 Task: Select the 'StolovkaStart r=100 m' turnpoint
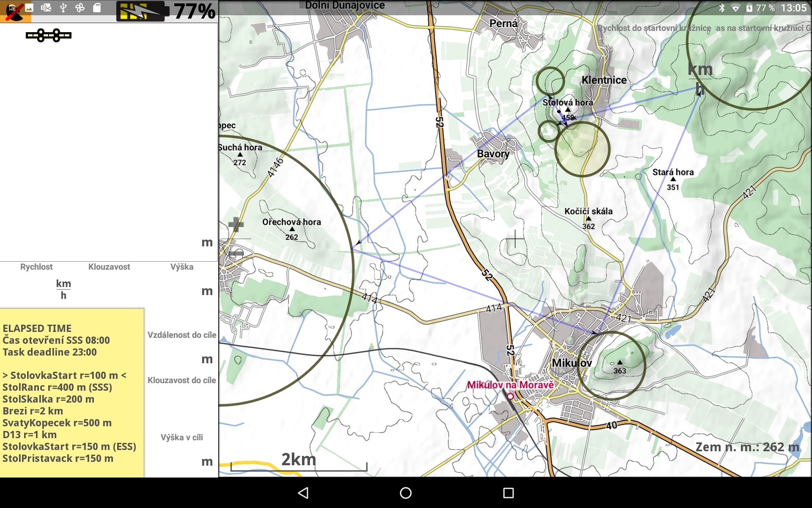pyautogui.click(x=64, y=375)
